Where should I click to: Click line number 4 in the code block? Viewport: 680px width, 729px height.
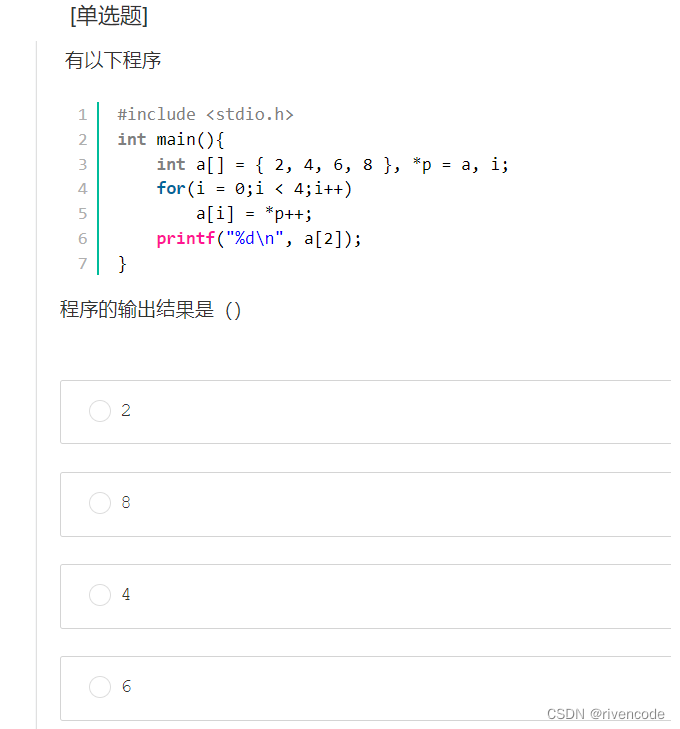(x=83, y=189)
